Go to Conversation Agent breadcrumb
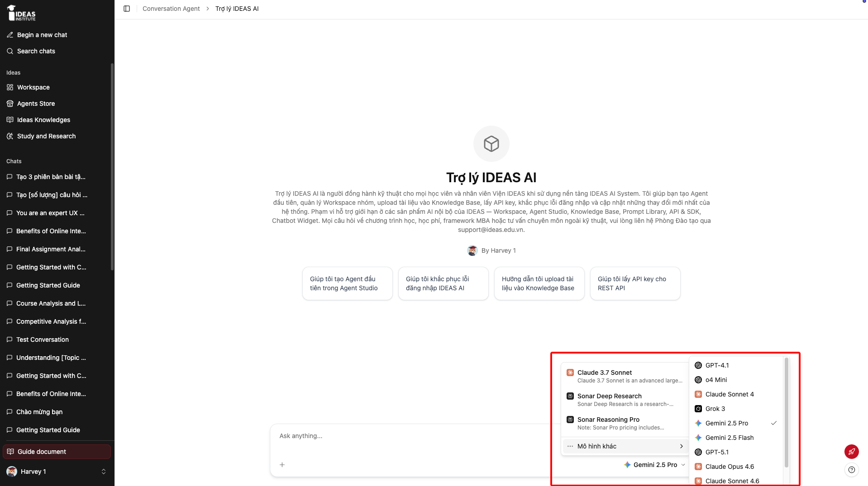This screenshot has width=868, height=486. [x=171, y=9]
